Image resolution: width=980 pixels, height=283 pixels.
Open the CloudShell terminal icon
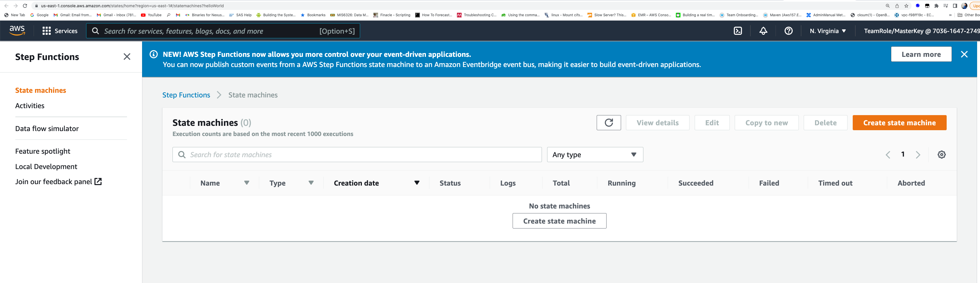pos(738,31)
